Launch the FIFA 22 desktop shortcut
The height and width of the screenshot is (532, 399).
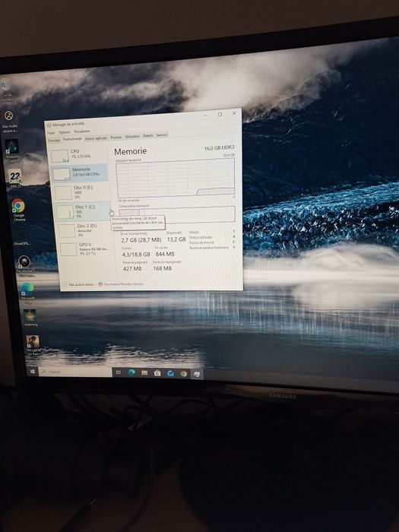coord(14,179)
